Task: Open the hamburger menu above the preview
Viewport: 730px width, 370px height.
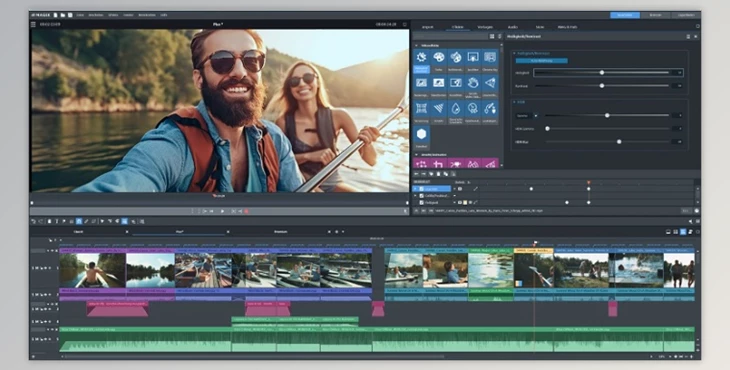Action: coord(33,24)
